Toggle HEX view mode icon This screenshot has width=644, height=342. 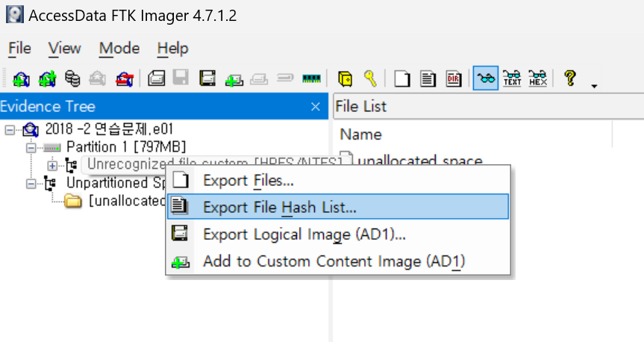coord(537,78)
